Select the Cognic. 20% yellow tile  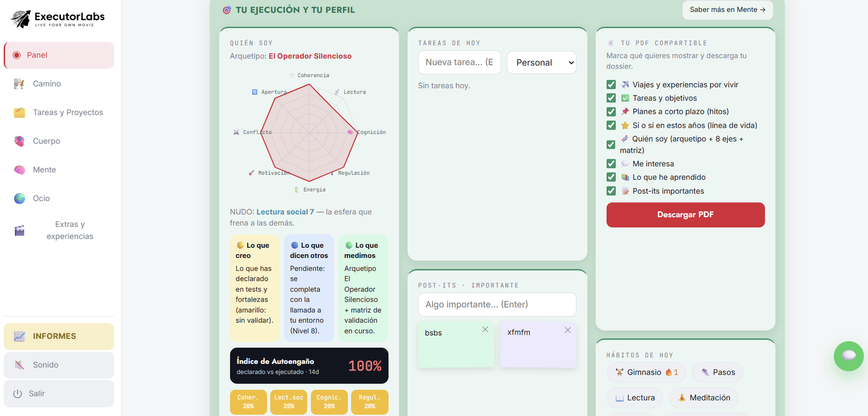point(329,402)
